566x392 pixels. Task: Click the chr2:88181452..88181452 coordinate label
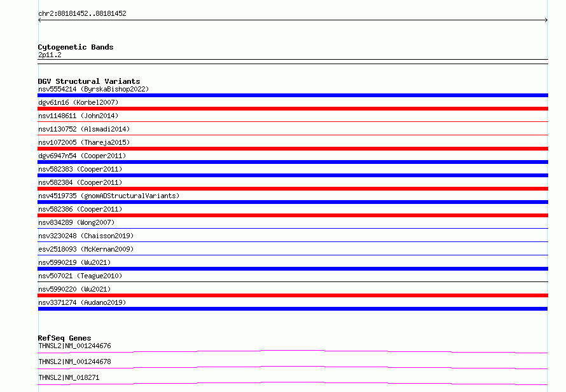tap(82, 13)
